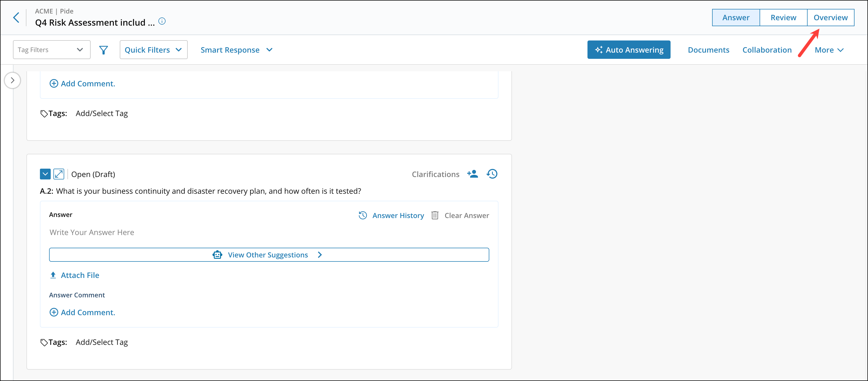Open the Quick Filters dropdown

(153, 50)
